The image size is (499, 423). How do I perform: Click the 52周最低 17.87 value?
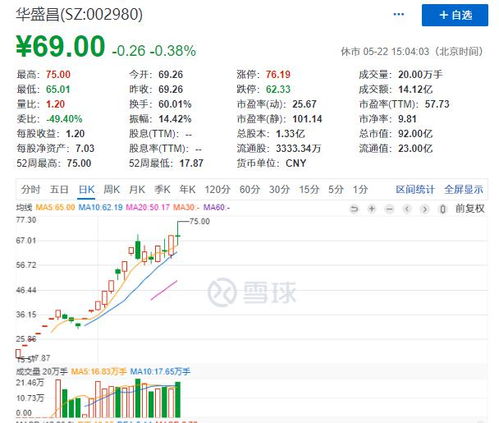click(191, 163)
